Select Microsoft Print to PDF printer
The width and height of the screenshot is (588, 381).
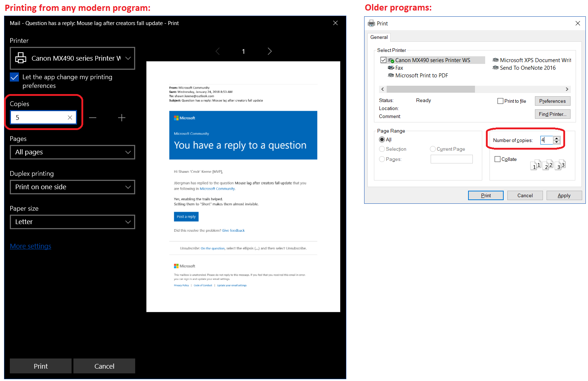tap(418, 76)
